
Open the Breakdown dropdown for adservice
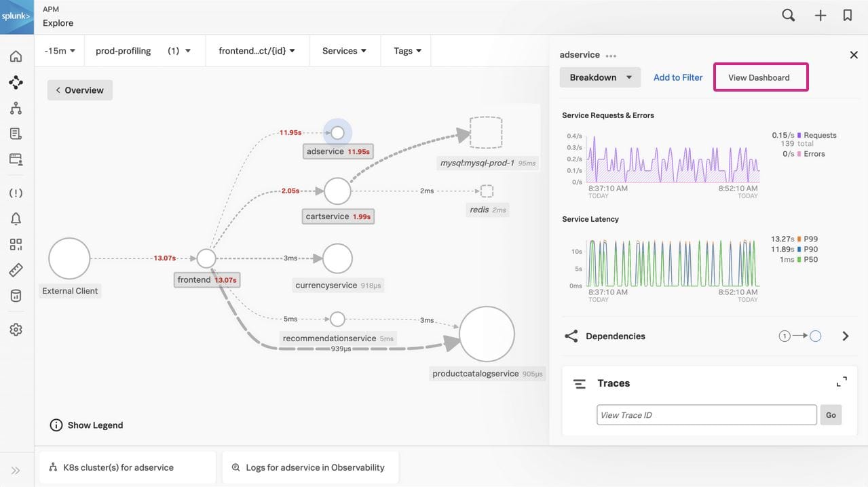(x=599, y=77)
